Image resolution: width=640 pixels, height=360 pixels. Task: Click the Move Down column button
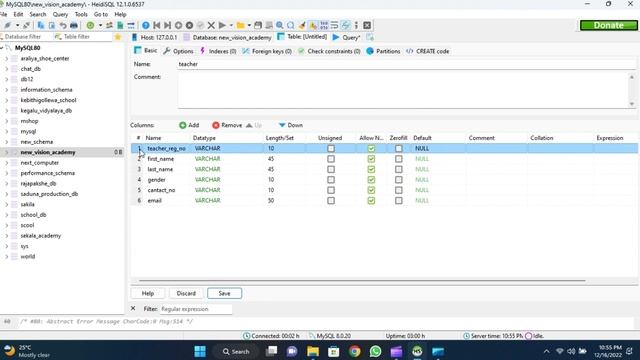point(291,125)
